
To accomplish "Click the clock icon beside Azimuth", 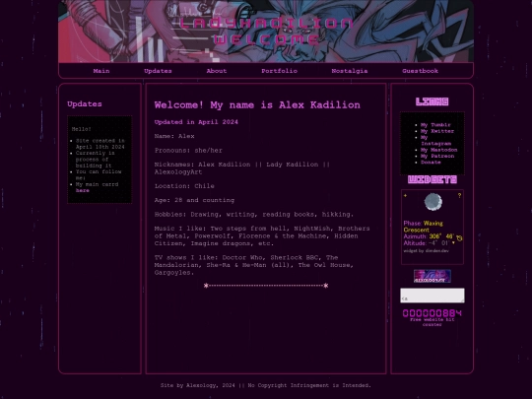I will (459, 238).
